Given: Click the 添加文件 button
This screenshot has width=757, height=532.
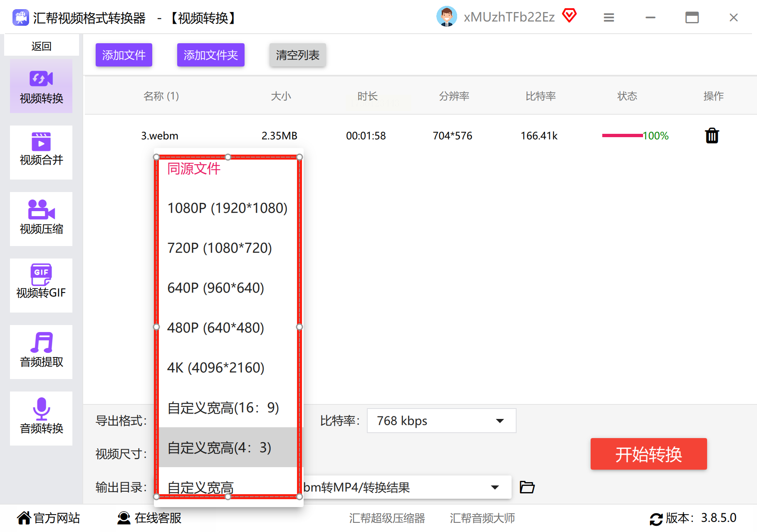Looking at the screenshot, I should [x=124, y=55].
